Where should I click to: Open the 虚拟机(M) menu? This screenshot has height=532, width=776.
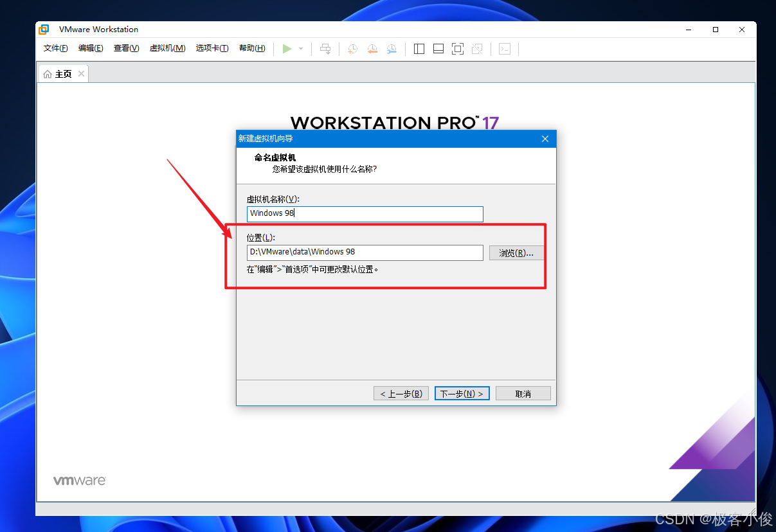coord(167,48)
